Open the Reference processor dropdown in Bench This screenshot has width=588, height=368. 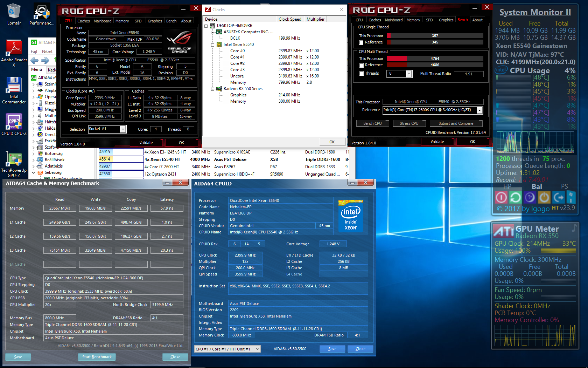(480, 110)
